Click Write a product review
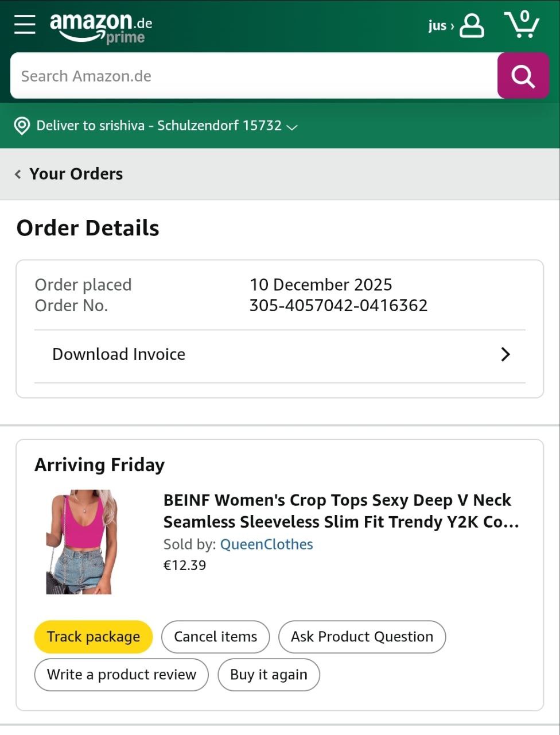 [x=121, y=675]
